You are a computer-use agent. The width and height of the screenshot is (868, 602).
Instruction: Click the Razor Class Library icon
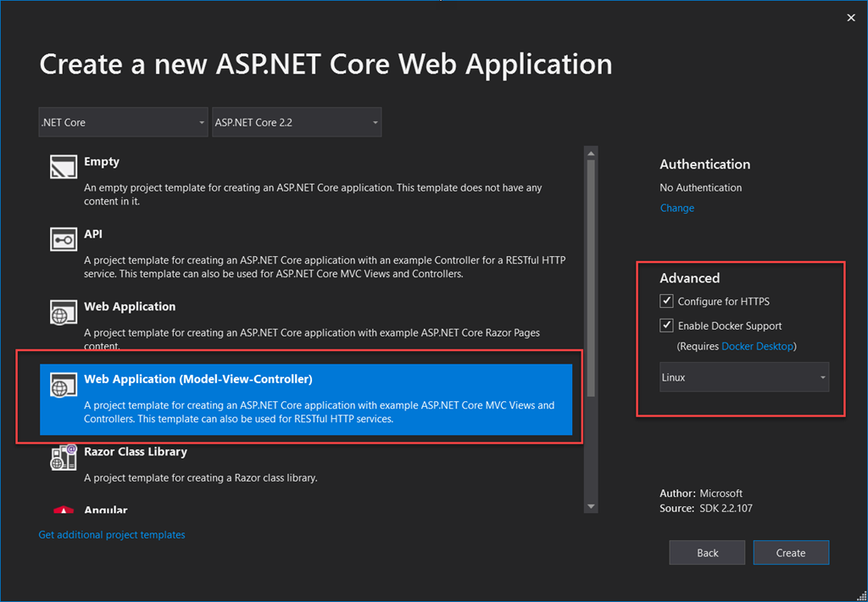(x=64, y=458)
